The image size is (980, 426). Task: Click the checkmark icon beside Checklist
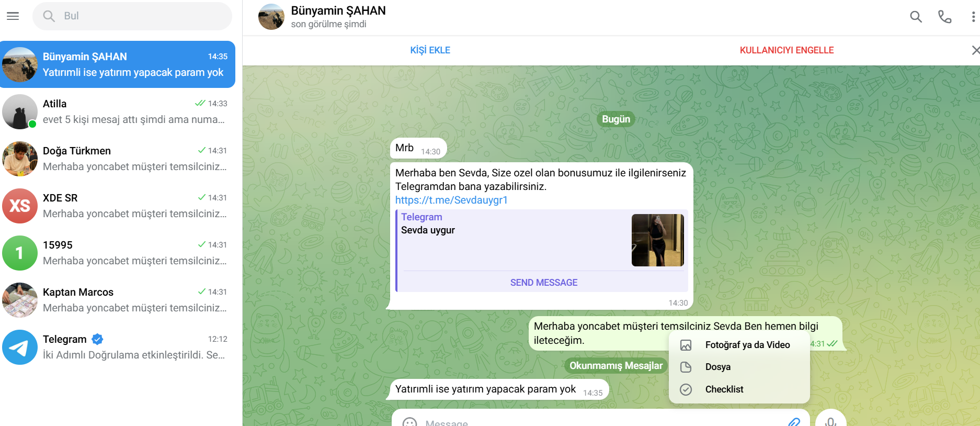pos(686,389)
